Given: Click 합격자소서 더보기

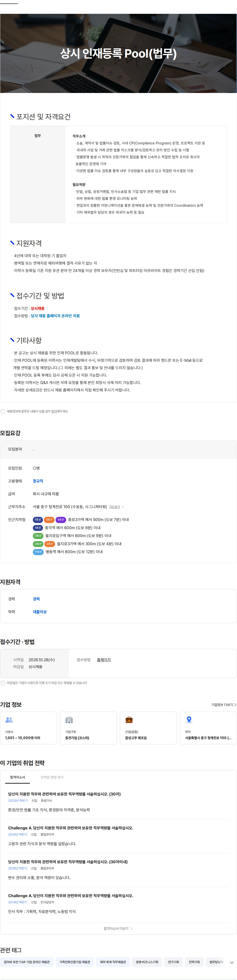Looking at the screenshot, I should click(118, 929).
